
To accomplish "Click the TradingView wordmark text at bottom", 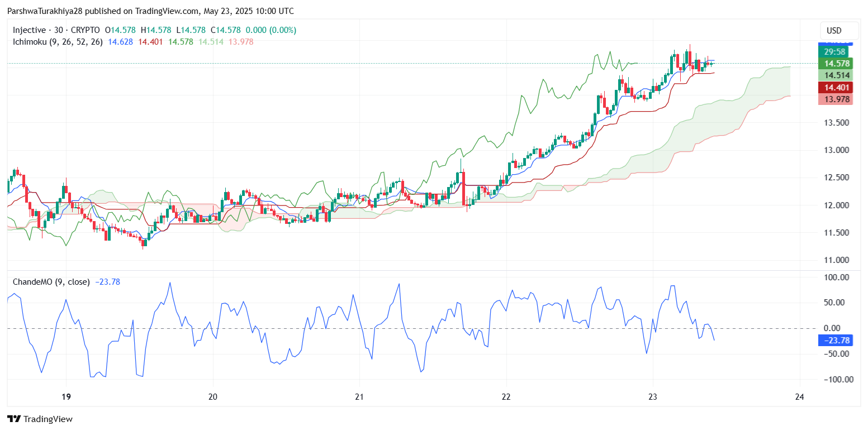I will tap(48, 419).
